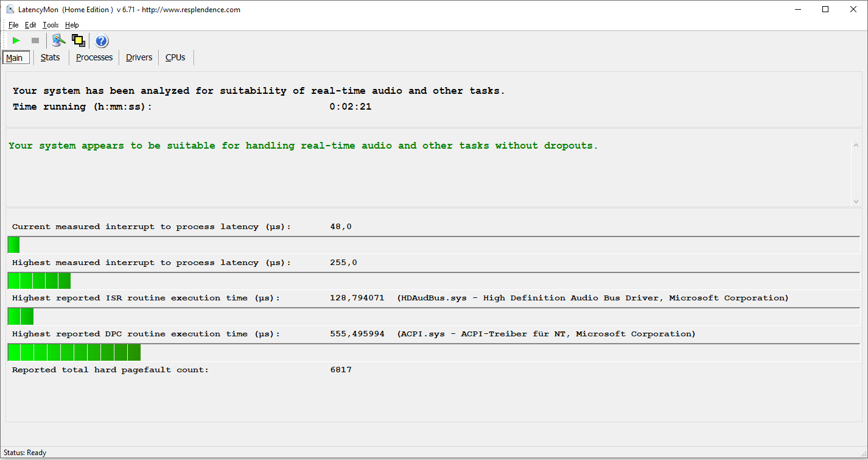
Task: Switch to the Processes tab
Action: click(94, 57)
